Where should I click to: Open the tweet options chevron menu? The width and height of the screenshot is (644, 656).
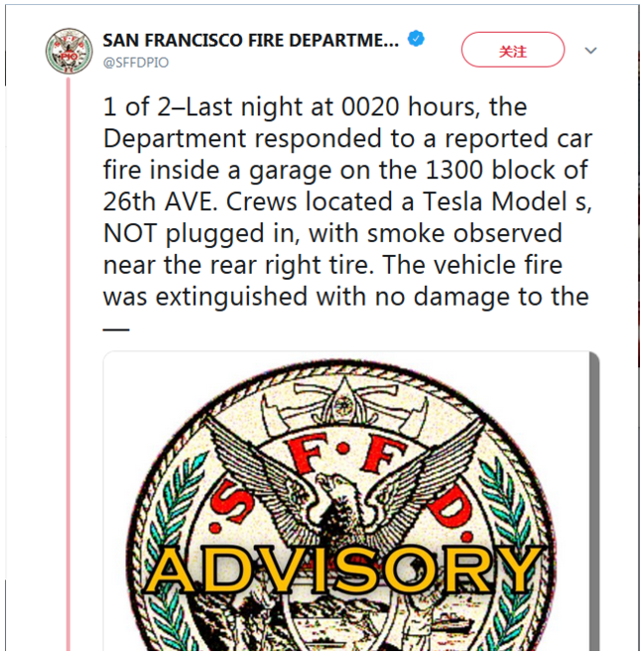click(x=591, y=50)
